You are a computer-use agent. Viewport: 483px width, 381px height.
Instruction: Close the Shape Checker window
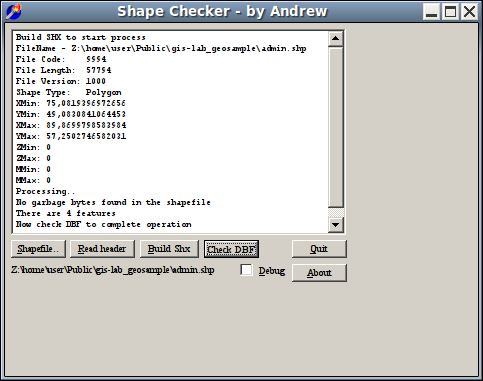point(470,12)
